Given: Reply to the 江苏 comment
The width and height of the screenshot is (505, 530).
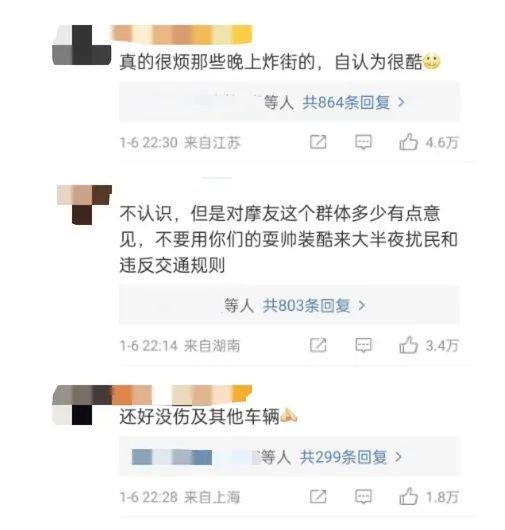Looking at the screenshot, I should click(363, 142).
